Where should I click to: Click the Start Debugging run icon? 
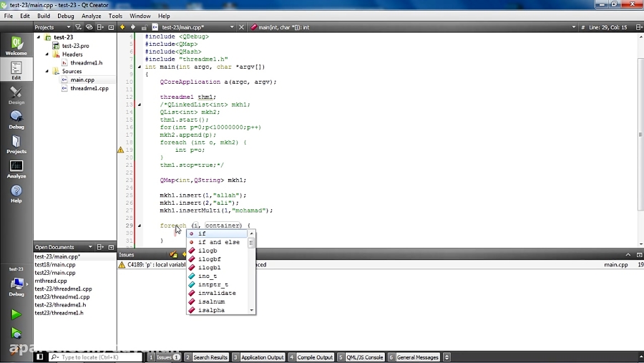(x=16, y=333)
